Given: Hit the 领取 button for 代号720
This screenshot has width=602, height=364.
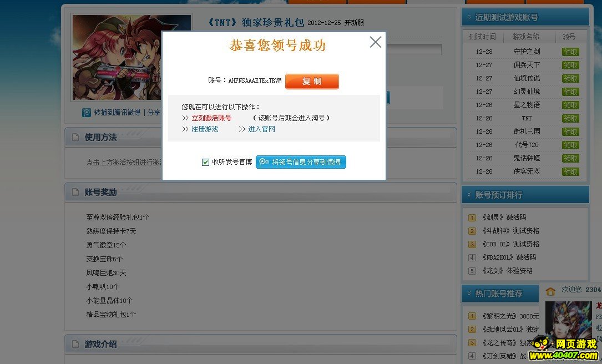Looking at the screenshot, I should pyautogui.click(x=570, y=145).
